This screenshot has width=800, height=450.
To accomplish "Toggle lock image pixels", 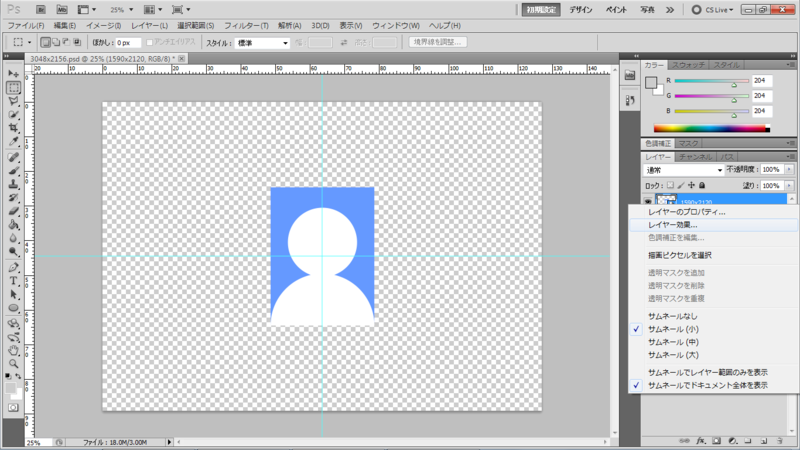I will click(681, 185).
